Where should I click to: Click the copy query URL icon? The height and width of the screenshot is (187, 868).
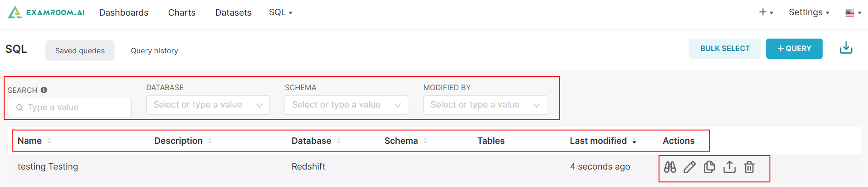coord(709,167)
